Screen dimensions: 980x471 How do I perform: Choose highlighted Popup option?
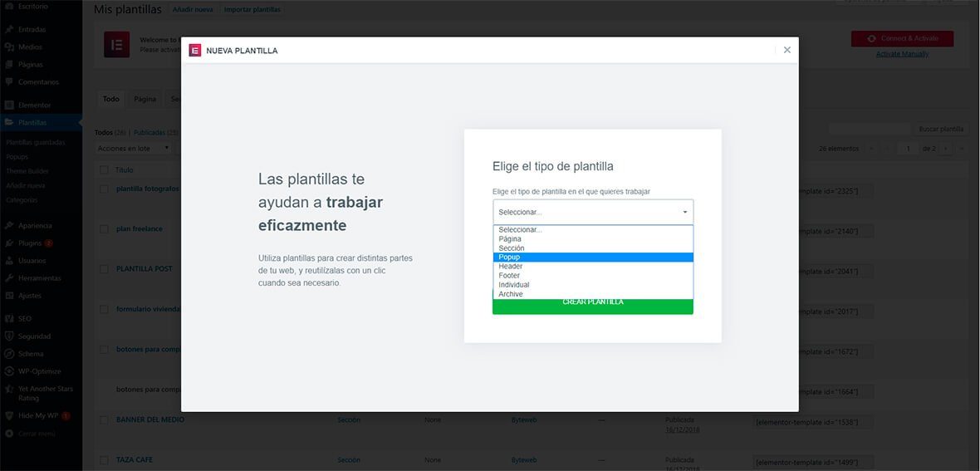click(592, 257)
